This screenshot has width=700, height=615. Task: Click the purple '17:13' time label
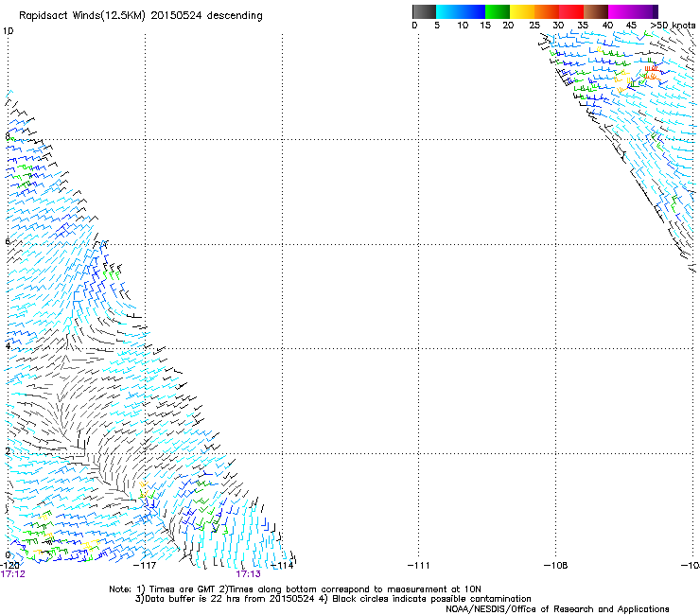(248, 574)
